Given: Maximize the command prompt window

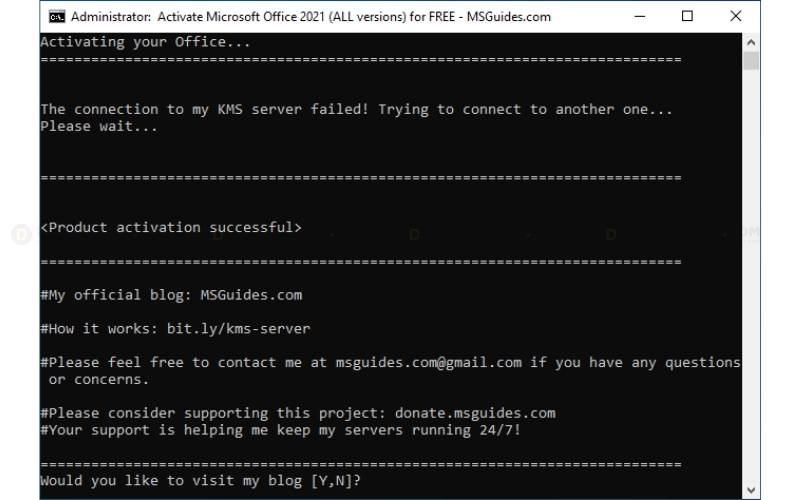Looking at the screenshot, I should pos(687,16).
